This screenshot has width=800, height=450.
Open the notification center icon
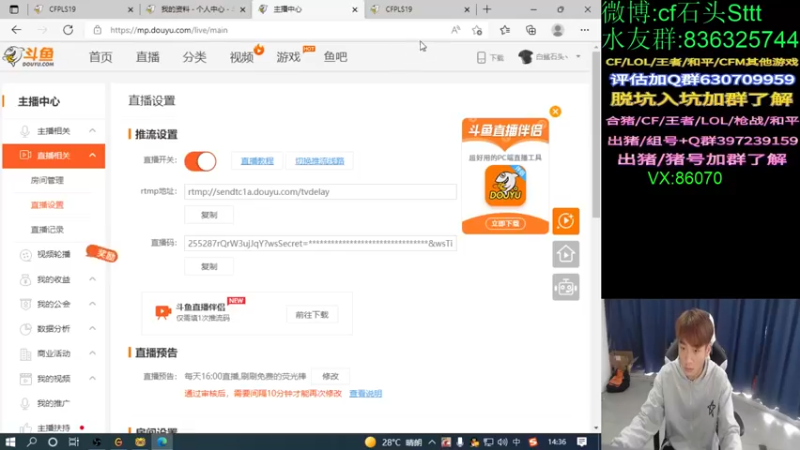(x=582, y=442)
